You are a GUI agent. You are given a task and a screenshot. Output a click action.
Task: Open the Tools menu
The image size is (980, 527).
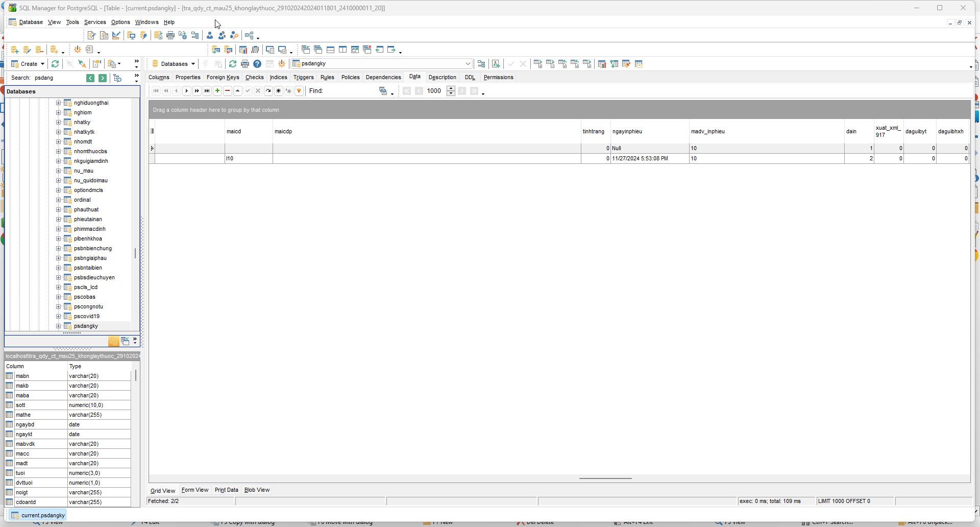(72, 22)
